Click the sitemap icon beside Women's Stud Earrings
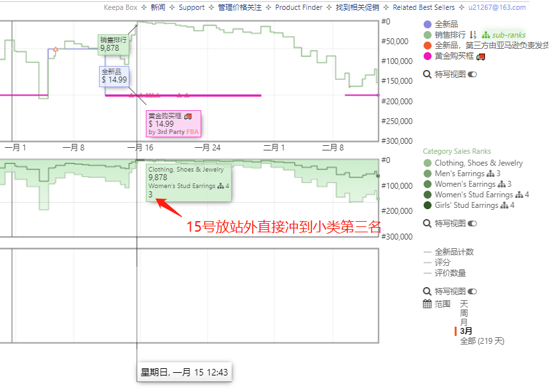This screenshot has width=549, height=392. 519,195
